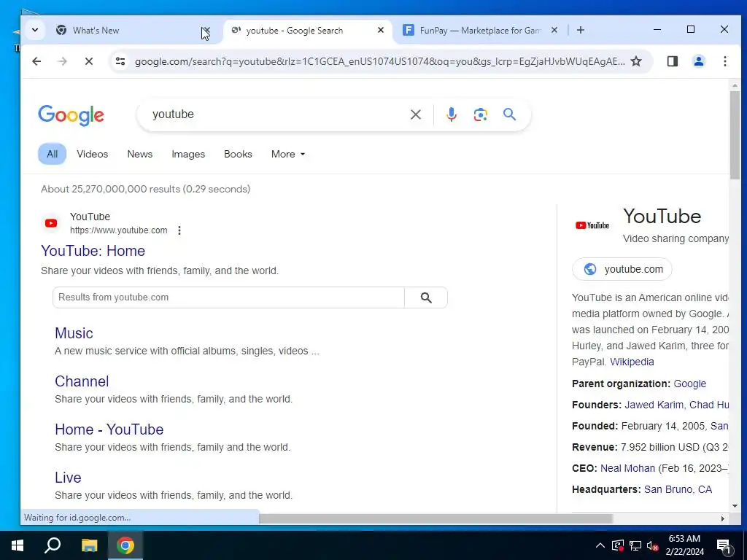Click the vertical scrollbar thumb
This screenshot has width=747, height=560.
click(x=734, y=135)
